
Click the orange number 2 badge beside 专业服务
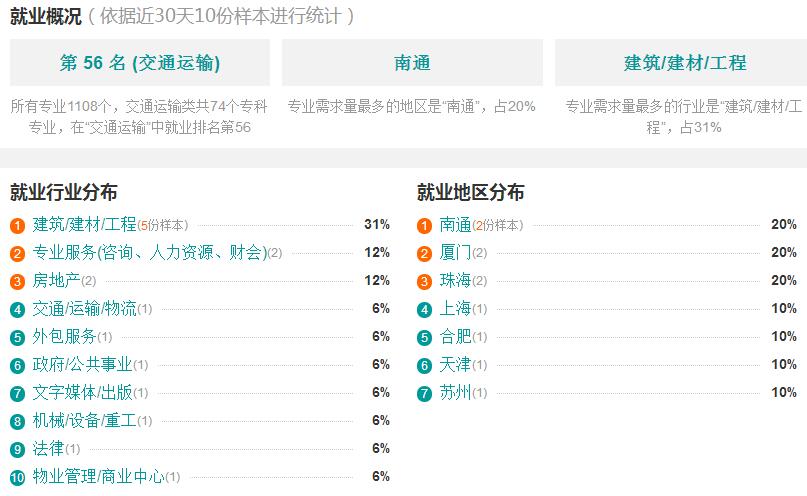coord(17,253)
